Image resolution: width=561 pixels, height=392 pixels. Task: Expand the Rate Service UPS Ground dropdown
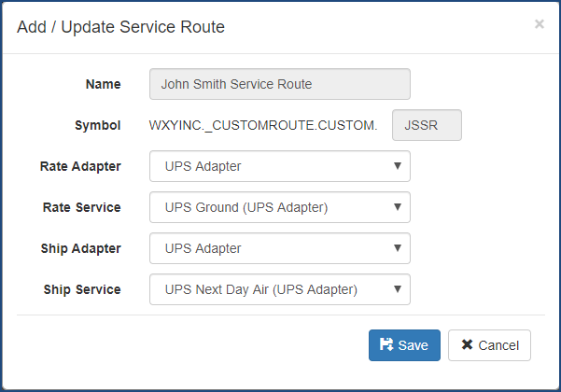point(279,207)
